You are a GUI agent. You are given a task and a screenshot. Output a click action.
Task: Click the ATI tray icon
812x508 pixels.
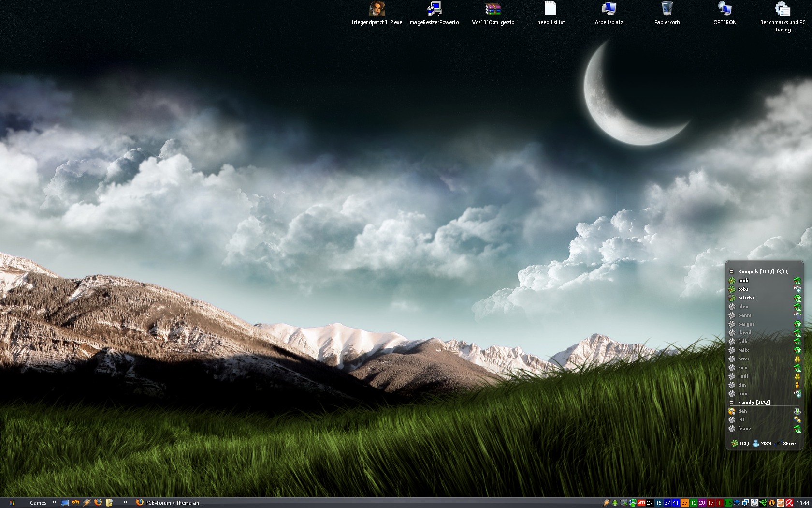click(x=641, y=503)
